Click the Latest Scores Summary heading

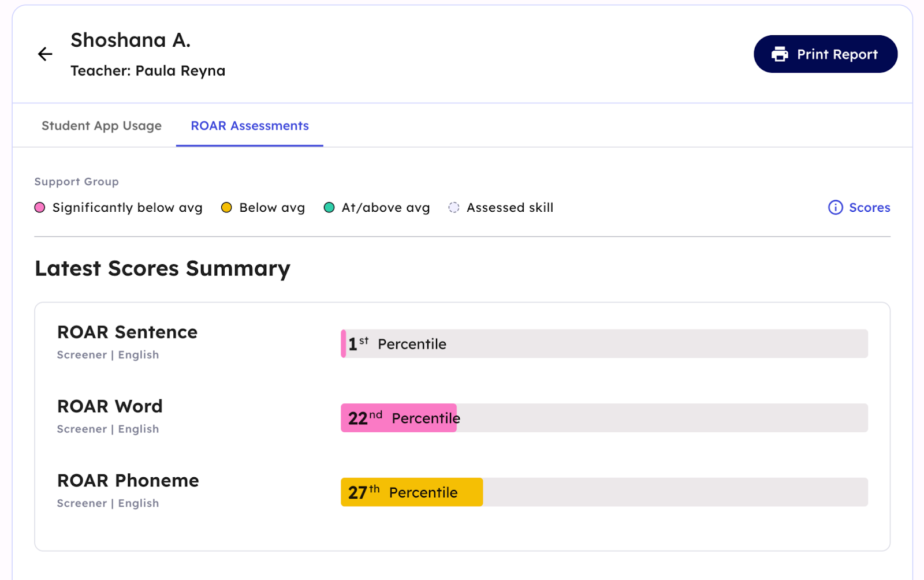162,269
